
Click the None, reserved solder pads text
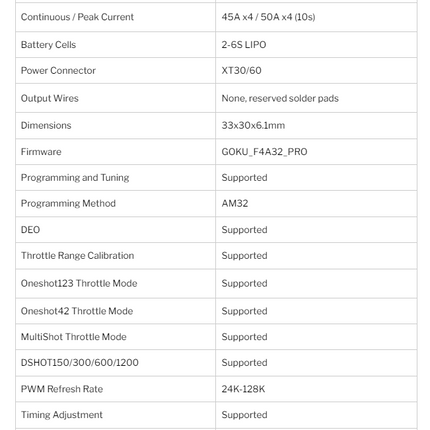280,98
